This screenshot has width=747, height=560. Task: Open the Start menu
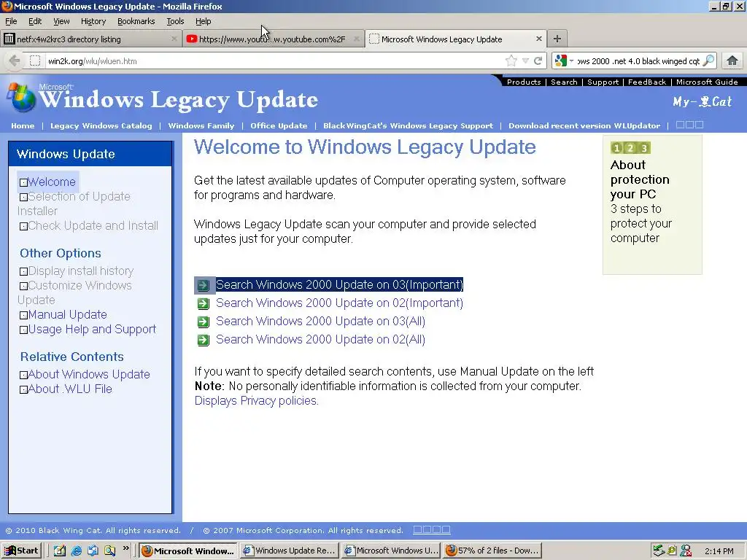click(22, 551)
